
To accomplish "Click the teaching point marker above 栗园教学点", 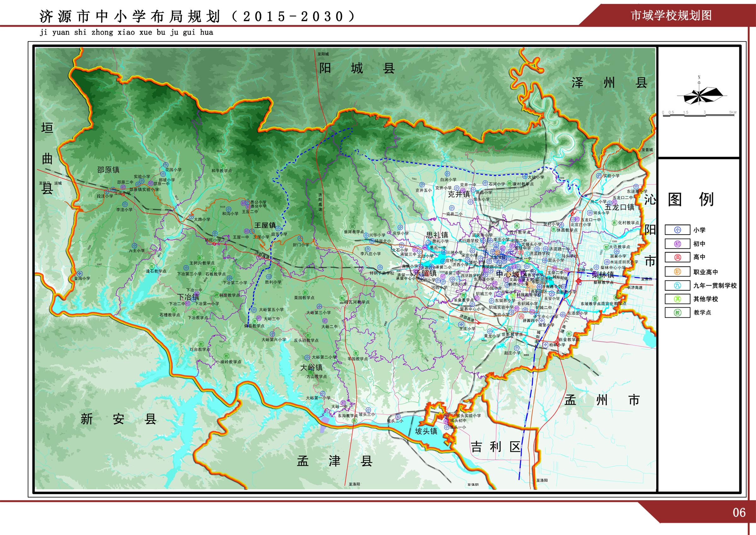I will pos(305,293).
